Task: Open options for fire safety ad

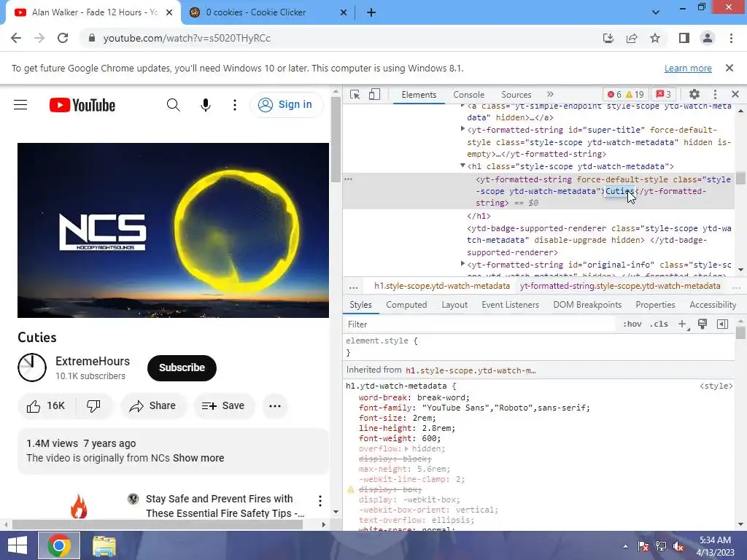Action: pos(320,500)
